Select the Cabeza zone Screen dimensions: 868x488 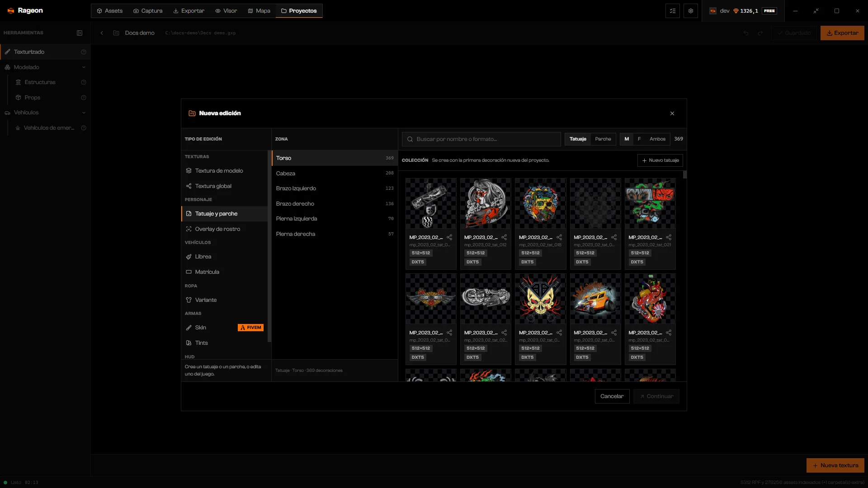335,174
